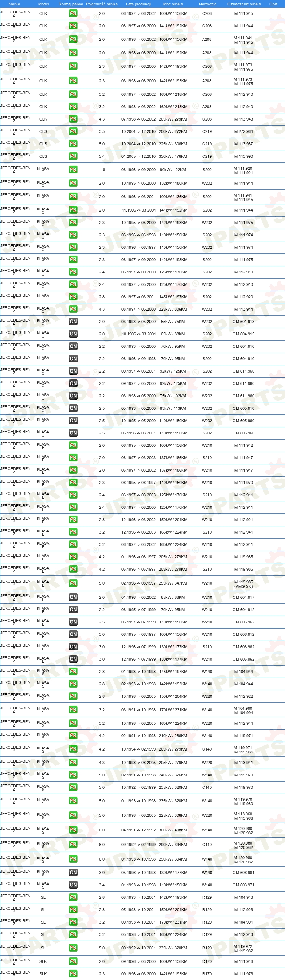This screenshot has height=980, width=285.
Task: Click the M 111.920, M 111.921 engine code cell
Action: pyautogui.click(x=243, y=170)
